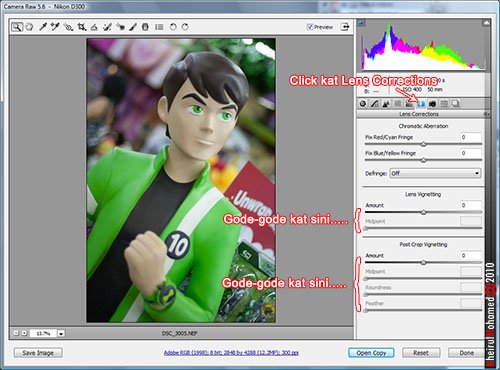Viewport: 500px width, 370px height.
Task: Click the DSC_3005.NEF filename label
Action: tap(179, 333)
